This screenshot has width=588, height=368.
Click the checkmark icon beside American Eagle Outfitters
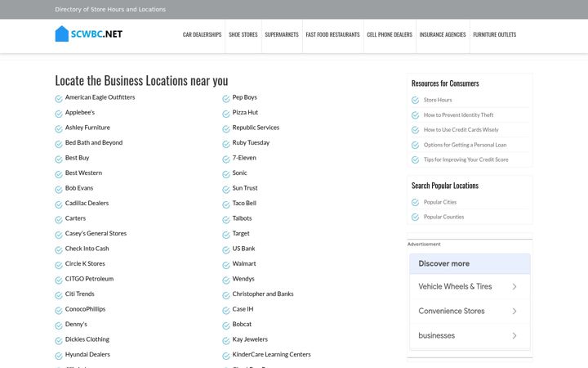tap(59, 99)
